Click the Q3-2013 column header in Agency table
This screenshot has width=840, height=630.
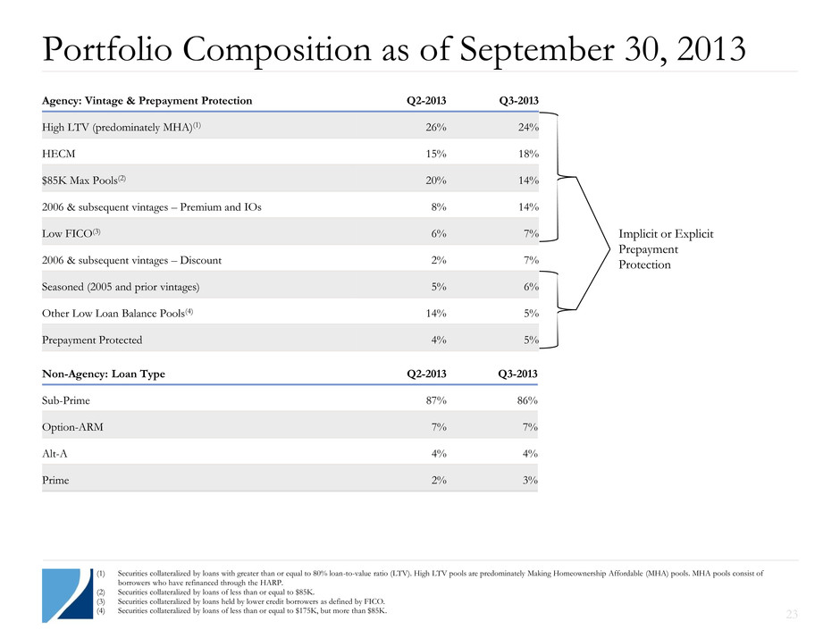[517, 101]
